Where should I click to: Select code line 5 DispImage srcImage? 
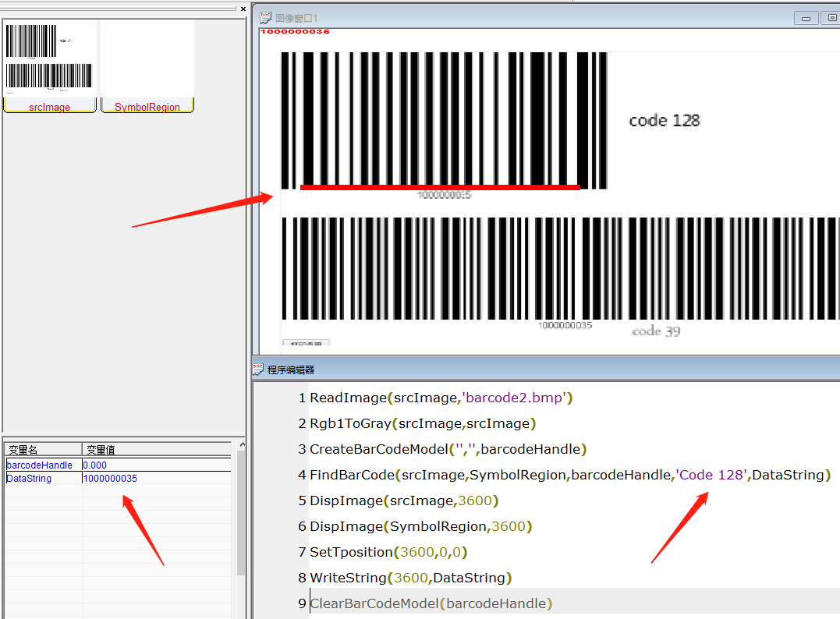404,501
